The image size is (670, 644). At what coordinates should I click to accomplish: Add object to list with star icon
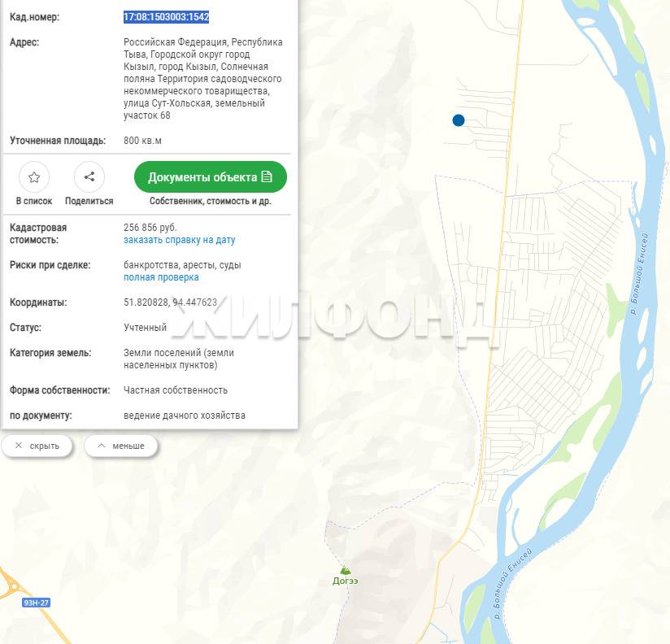[x=34, y=177]
